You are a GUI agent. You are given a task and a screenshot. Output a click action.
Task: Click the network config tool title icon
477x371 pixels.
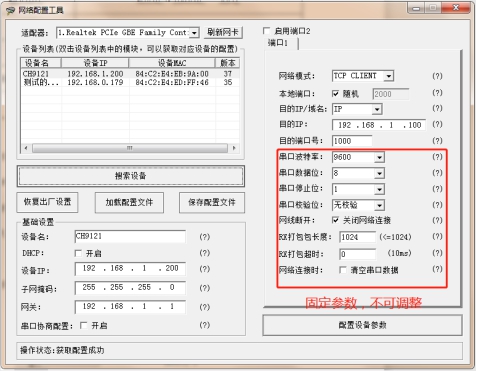coord(11,10)
